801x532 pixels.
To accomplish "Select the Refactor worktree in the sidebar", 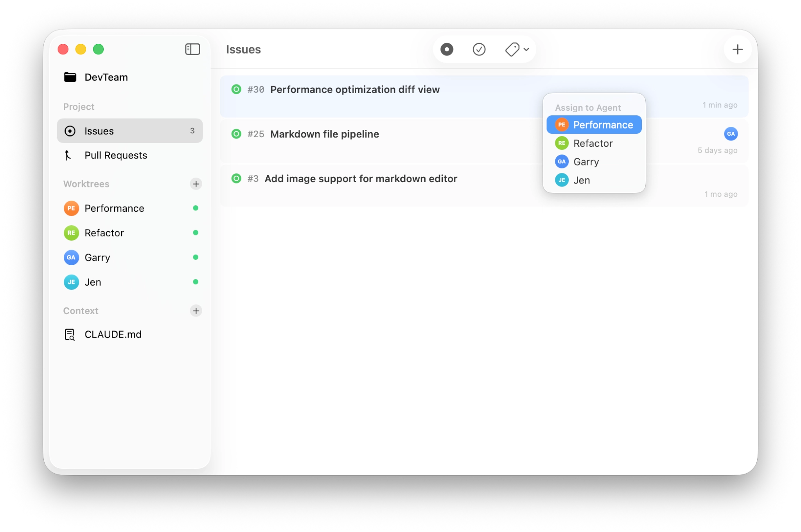I will click(x=104, y=233).
